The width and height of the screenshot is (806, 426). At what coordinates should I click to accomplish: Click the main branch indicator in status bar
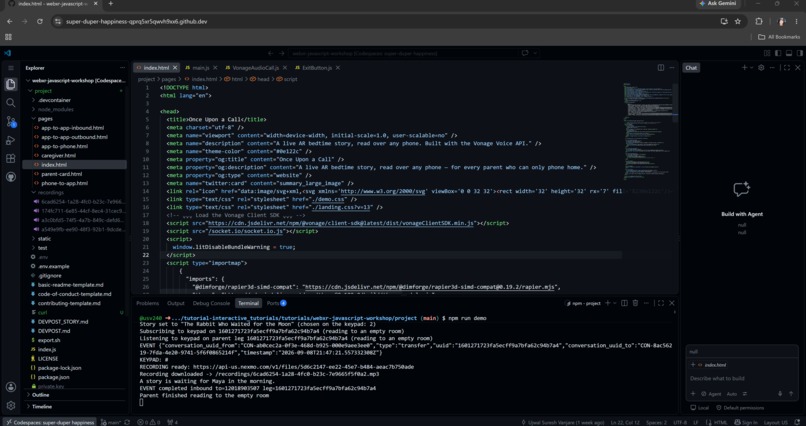click(111, 422)
